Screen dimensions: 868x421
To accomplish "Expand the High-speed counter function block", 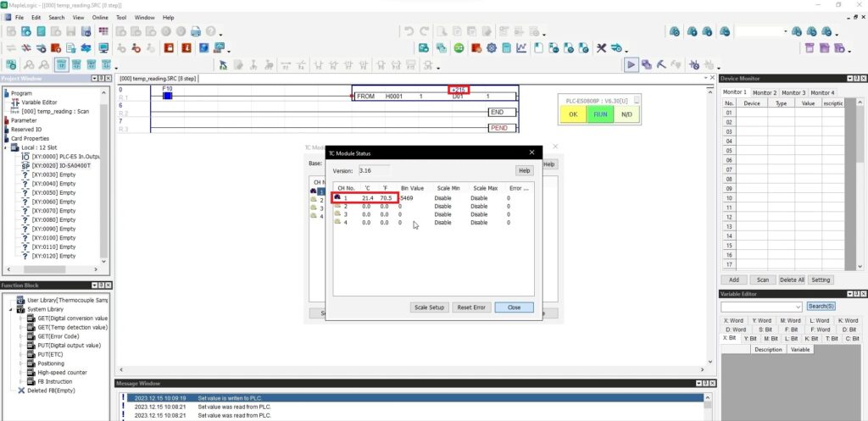I will click(21, 373).
